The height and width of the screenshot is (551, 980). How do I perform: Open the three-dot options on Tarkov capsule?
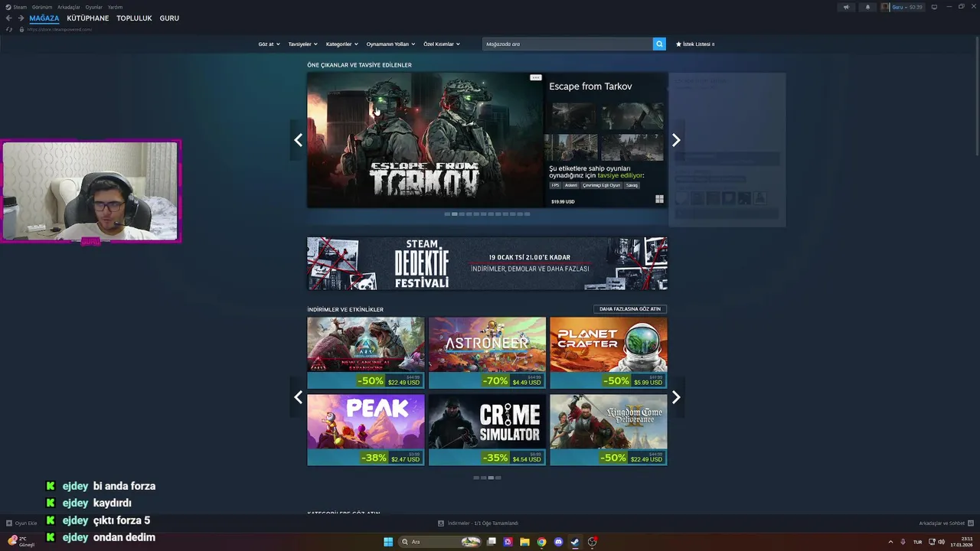[536, 77]
